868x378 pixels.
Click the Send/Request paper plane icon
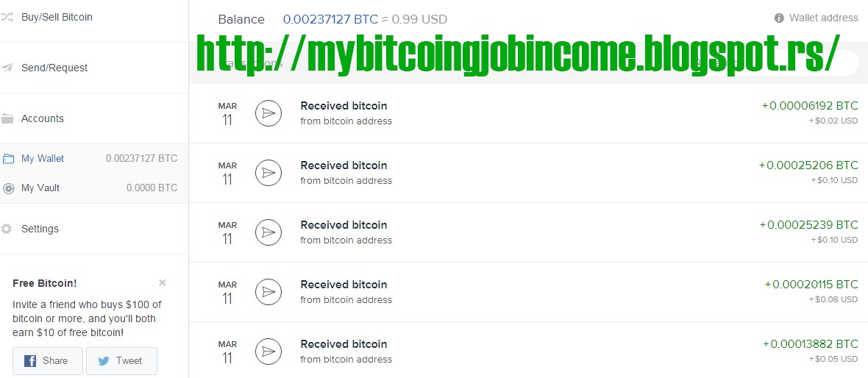(7, 68)
